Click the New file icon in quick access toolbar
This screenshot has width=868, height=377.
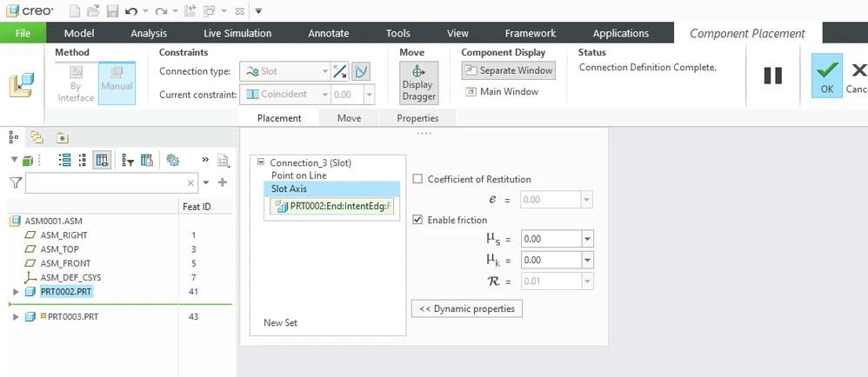76,10
